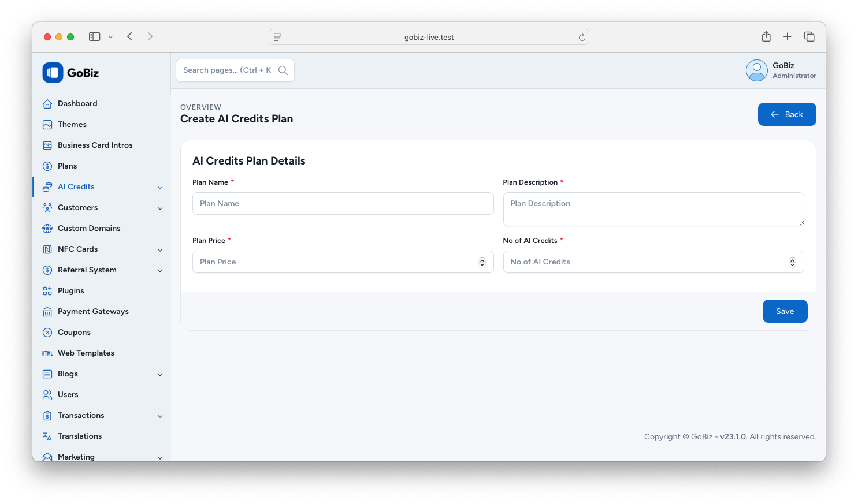Click the v23.1.0 version text

733,437
